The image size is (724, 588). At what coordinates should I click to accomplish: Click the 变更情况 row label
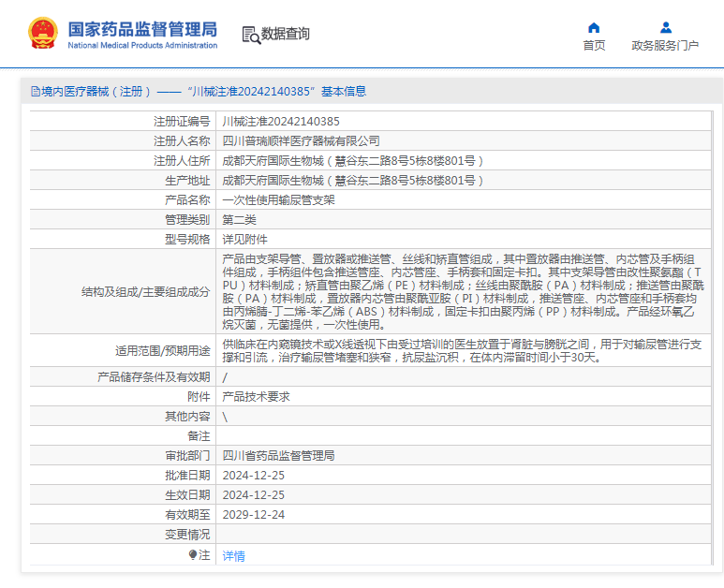tap(187, 535)
